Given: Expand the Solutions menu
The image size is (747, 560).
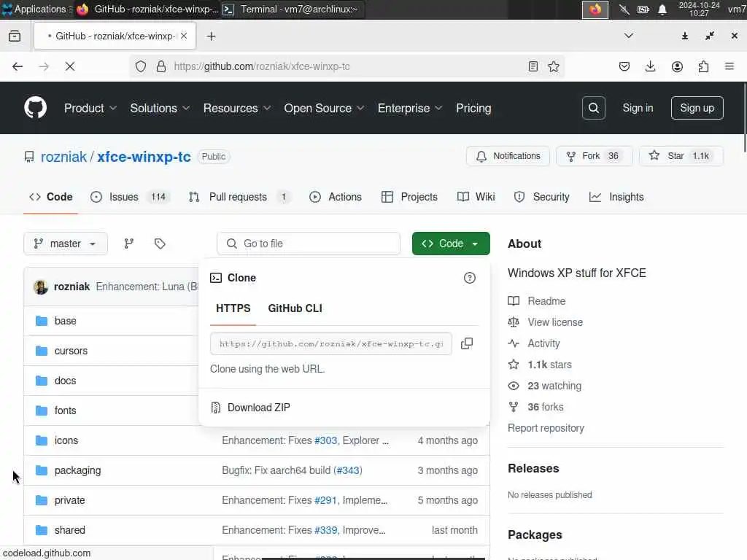Looking at the screenshot, I should pos(160,108).
